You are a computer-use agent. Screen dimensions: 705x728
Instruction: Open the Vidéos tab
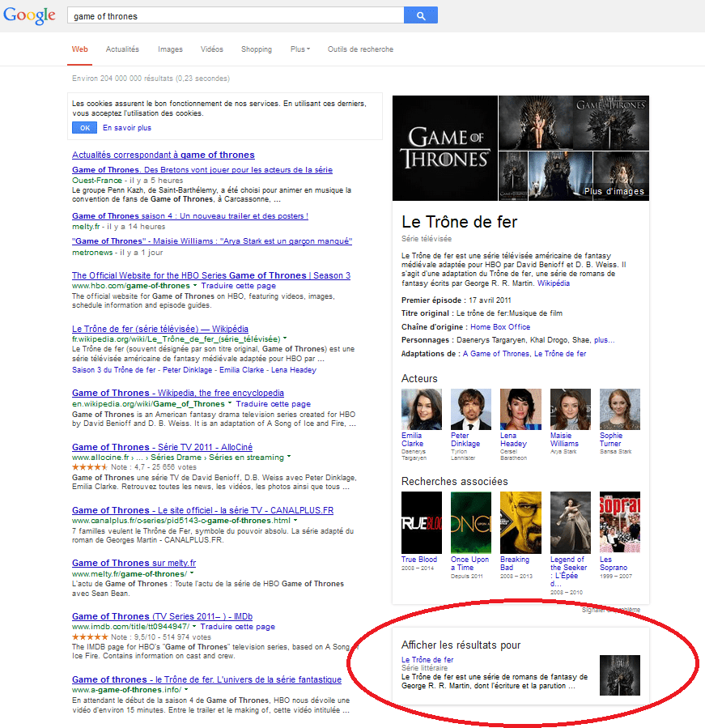211,49
